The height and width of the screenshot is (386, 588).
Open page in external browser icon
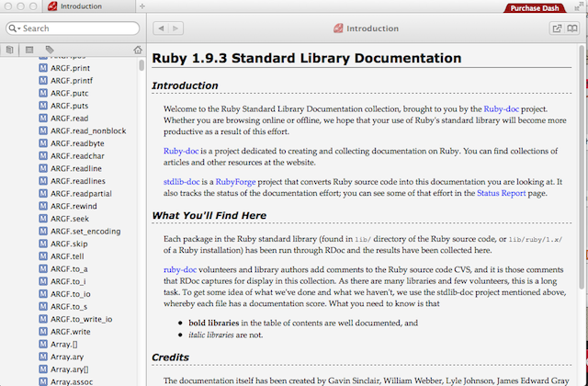[x=556, y=29]
